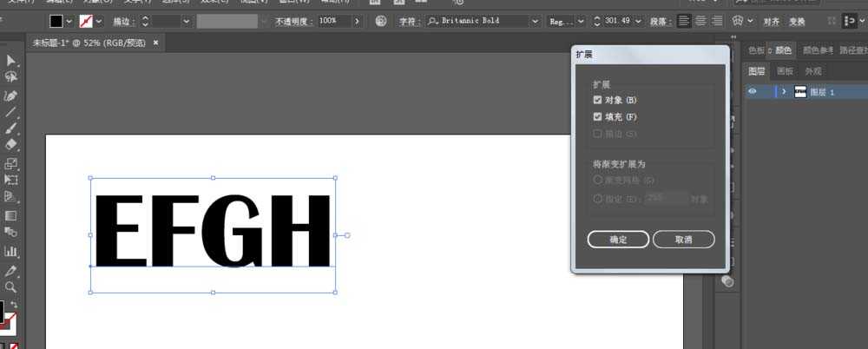Pick the Paintbrush tool
The height and width of the screenshot is (349, 868).
click(10, 128)
